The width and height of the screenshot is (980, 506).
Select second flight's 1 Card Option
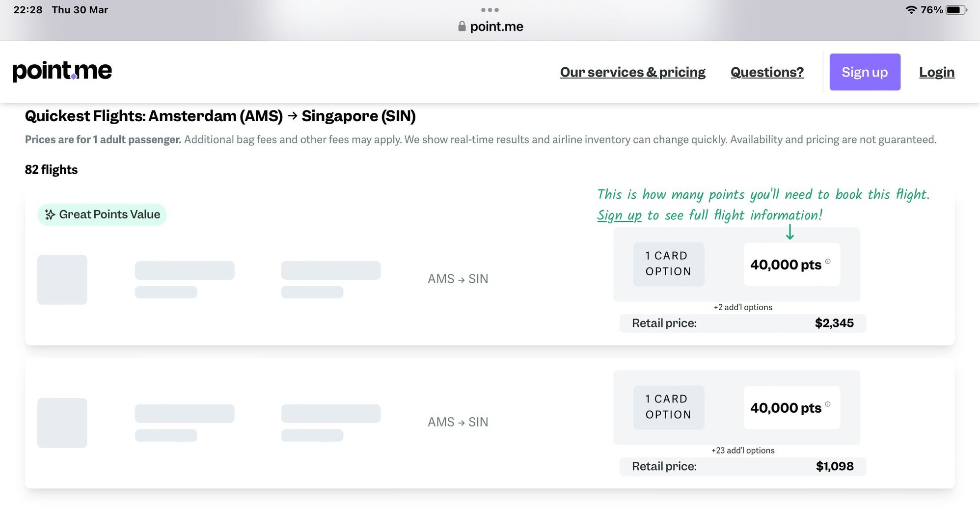(668, 407)
